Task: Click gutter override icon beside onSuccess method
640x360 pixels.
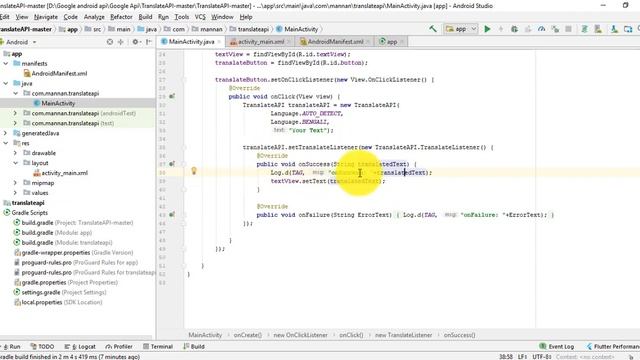Action: point(172,164)
